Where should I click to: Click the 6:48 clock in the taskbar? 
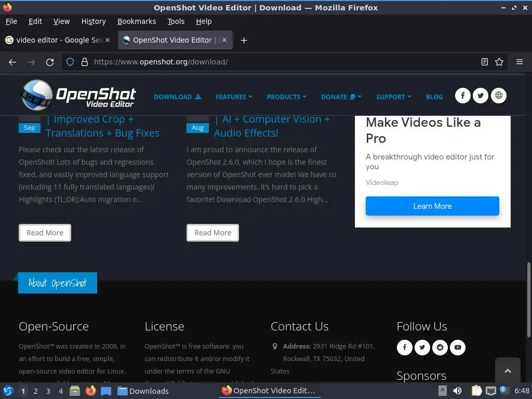(522, 391)
